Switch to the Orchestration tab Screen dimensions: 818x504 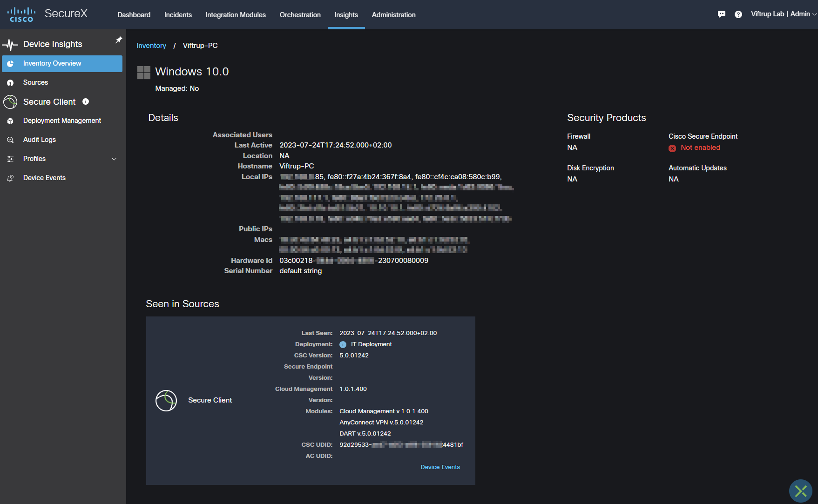[300, 15]
